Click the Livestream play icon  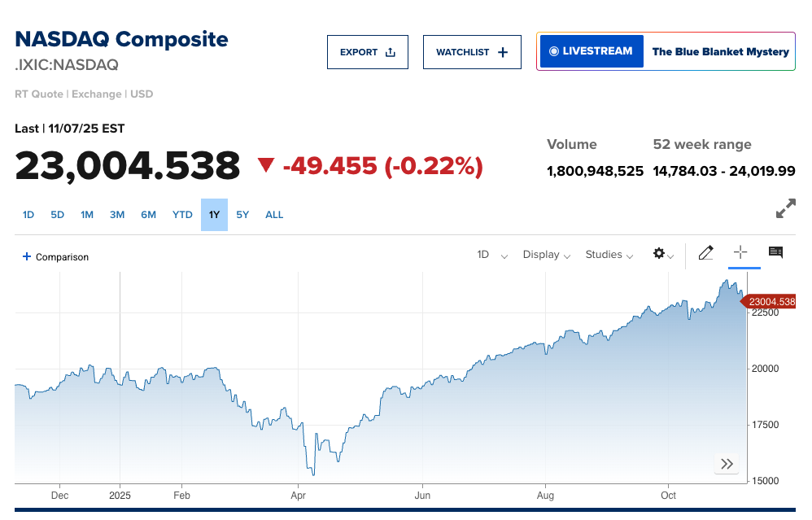click(x=554, y=51)
